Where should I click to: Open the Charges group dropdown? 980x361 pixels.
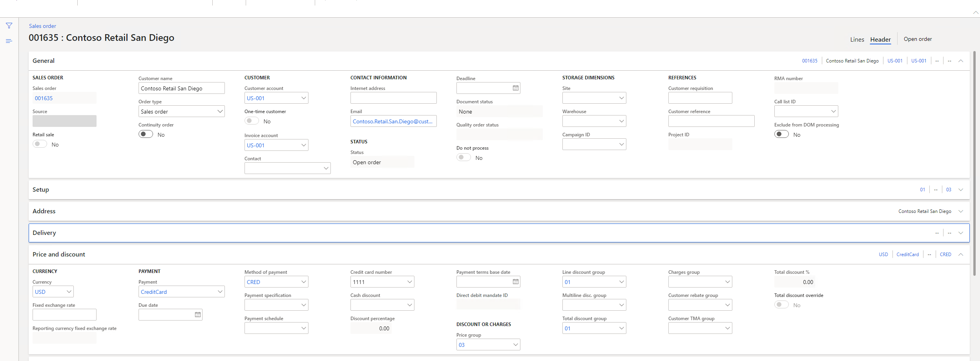click(x=727, y=282)
